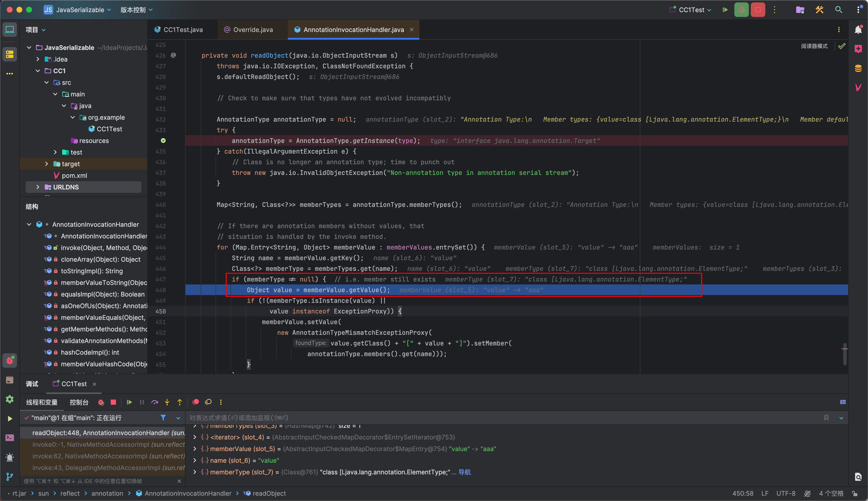This screenshot has height=501, width=868.
Task: Open the Database tool window icon
Action: coord(858,68)
